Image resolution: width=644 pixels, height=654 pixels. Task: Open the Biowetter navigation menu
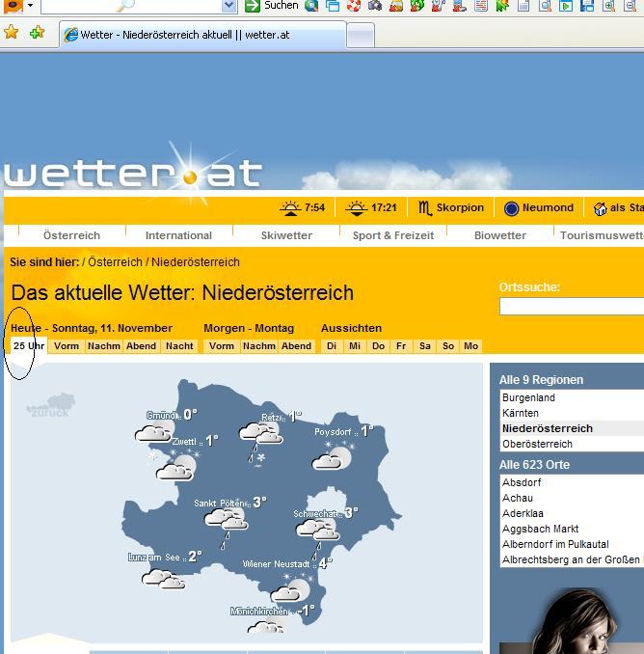click(x=499, y=235)
